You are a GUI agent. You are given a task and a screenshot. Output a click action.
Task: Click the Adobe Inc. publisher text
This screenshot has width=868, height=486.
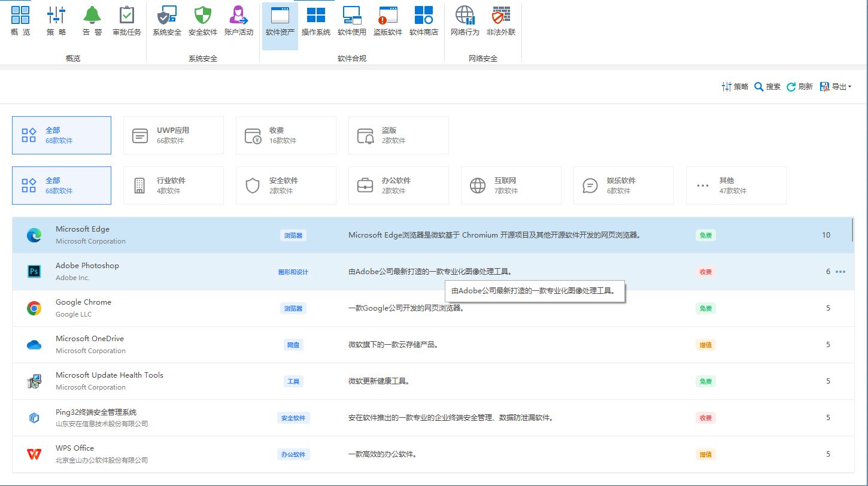point(72,278)
